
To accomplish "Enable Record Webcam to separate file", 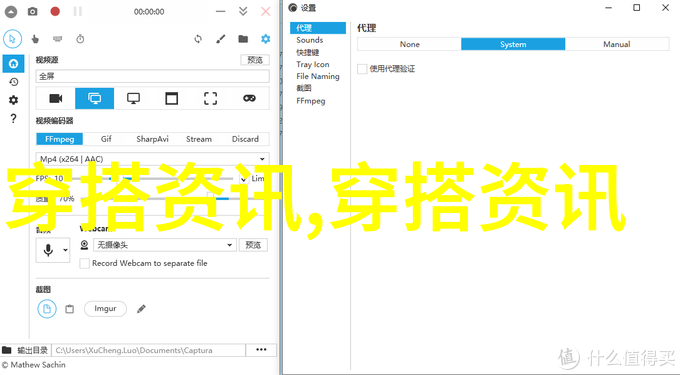I will click(85, 264).
